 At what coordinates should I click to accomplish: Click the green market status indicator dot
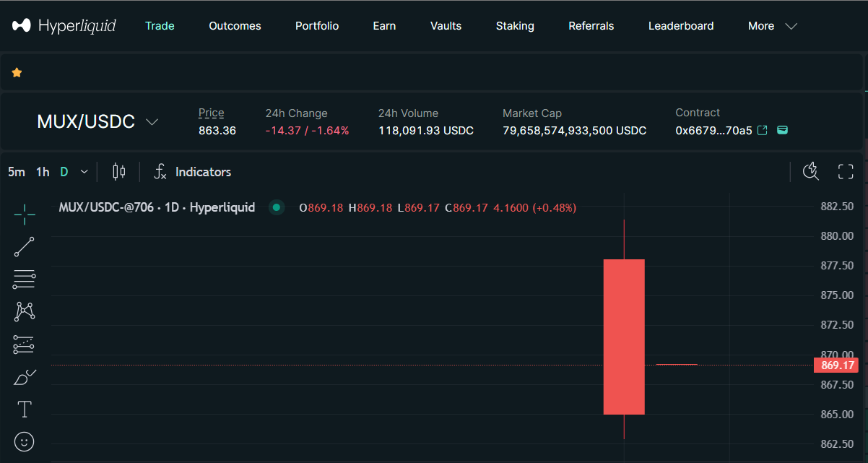coord(277,208)
